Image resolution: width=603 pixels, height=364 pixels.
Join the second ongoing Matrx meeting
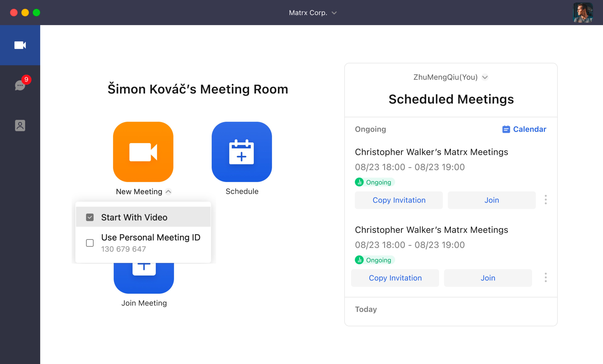pyautogui.click(x=488, y=278)
